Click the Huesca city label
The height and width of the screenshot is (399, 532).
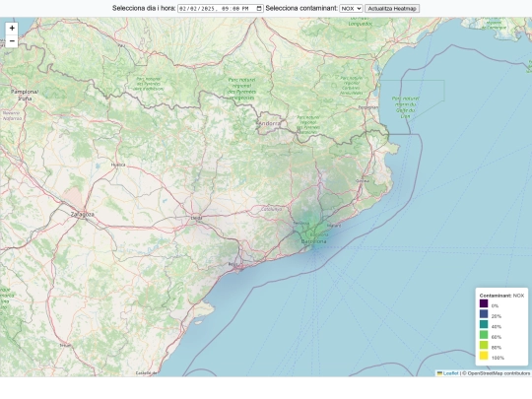pyautogui.click(x=118, y=165)
